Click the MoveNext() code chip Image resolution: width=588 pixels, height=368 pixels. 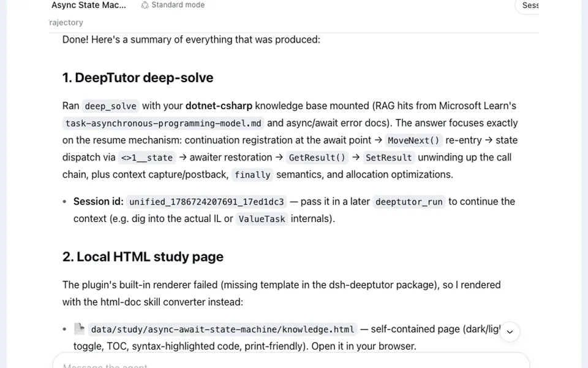(413, 141)
